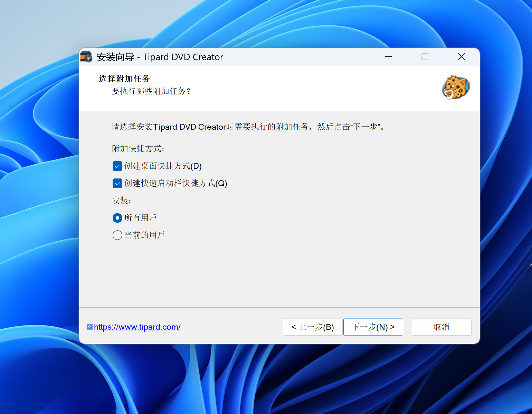Minimize the installer wizard window
Viewport: 532px width, 414px height.
click(x=389, y=57)
